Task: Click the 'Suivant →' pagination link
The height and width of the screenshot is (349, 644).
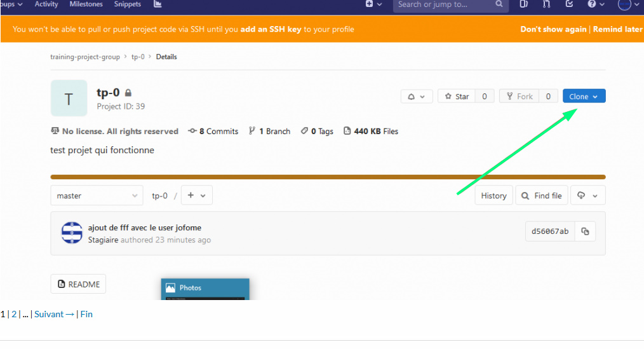Action: click(54, 314)
